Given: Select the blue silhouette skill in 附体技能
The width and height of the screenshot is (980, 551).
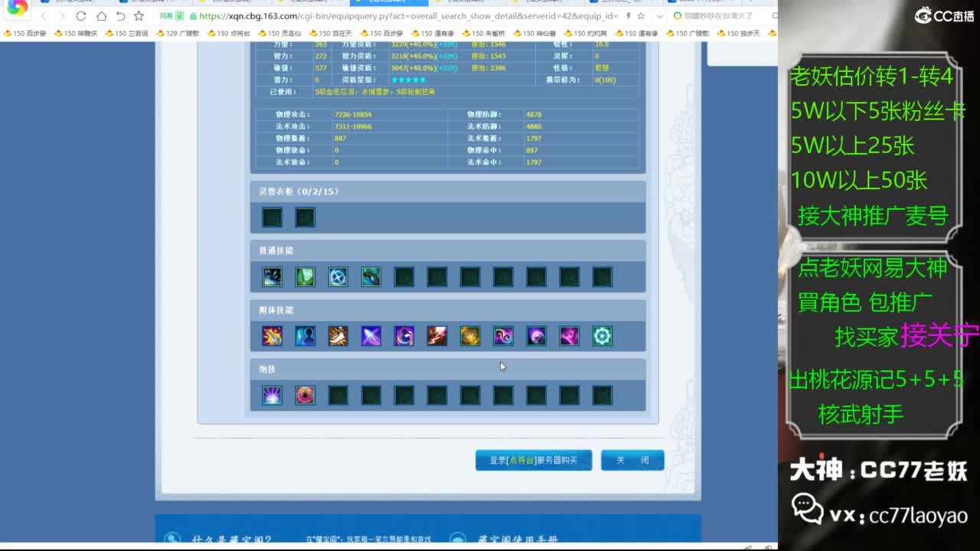Looking at the screenshot, I should click(x=305, y=336).
